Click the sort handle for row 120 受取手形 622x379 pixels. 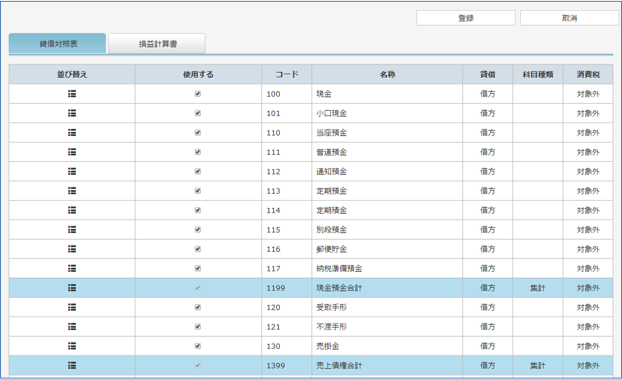[x=72, y=307]
